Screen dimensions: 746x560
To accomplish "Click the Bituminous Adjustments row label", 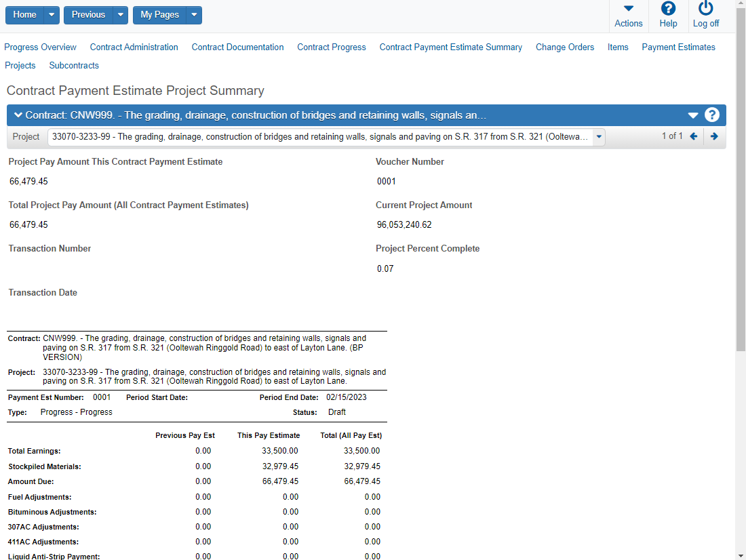I will [52, 512].
